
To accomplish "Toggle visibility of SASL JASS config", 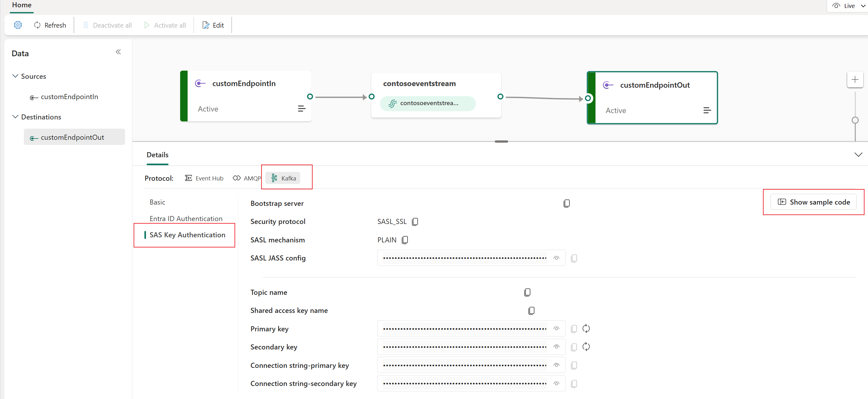I will coord(556,258).
